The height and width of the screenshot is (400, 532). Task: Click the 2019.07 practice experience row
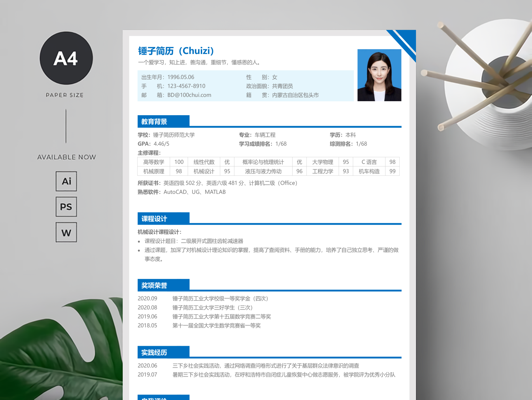click(x=267, y=375)
